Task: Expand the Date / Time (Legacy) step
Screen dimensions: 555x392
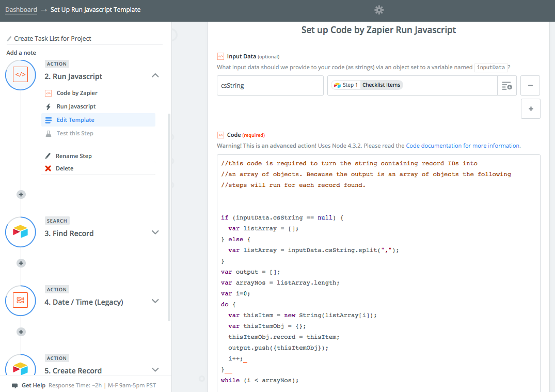Action: (155, 301)
